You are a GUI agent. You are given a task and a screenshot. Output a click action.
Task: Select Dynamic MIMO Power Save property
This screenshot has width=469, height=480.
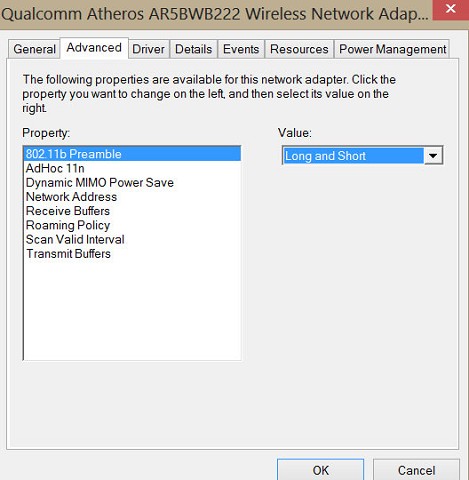(132, 183)
